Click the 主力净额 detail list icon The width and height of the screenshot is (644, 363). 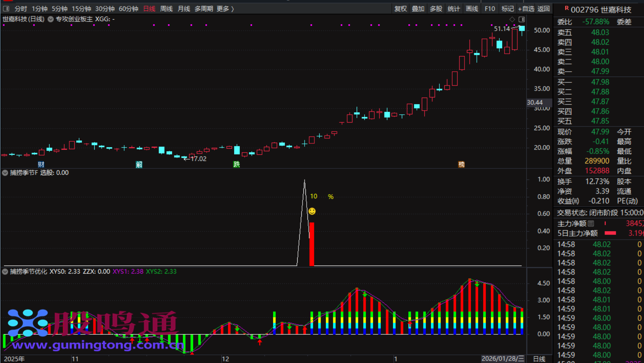point(591,223)
